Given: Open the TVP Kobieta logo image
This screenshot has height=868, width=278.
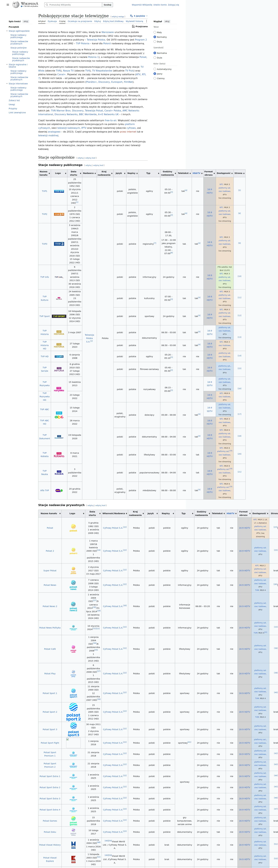Looking at the screenshot, I should (59, 455).
